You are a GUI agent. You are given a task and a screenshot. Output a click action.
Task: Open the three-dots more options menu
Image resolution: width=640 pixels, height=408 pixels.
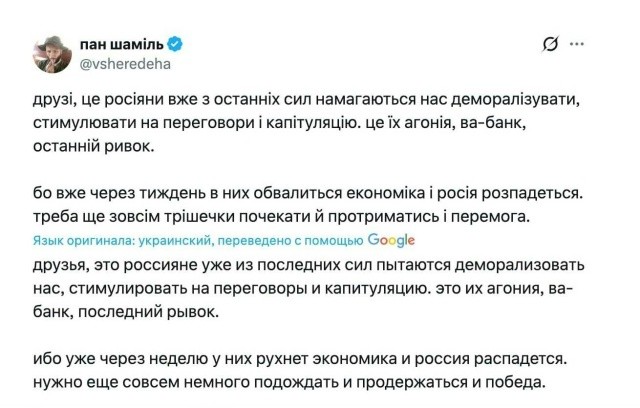click(578, 44)
